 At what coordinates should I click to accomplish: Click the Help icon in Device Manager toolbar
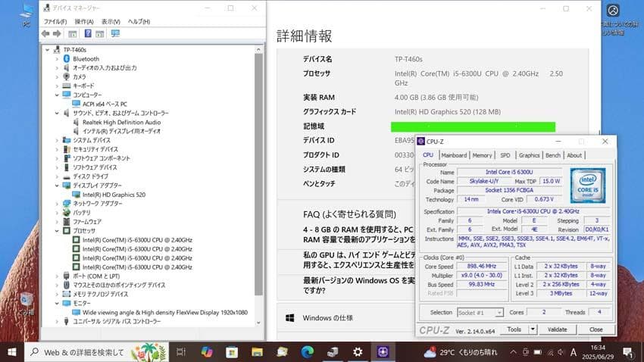[x=88, y=33]
